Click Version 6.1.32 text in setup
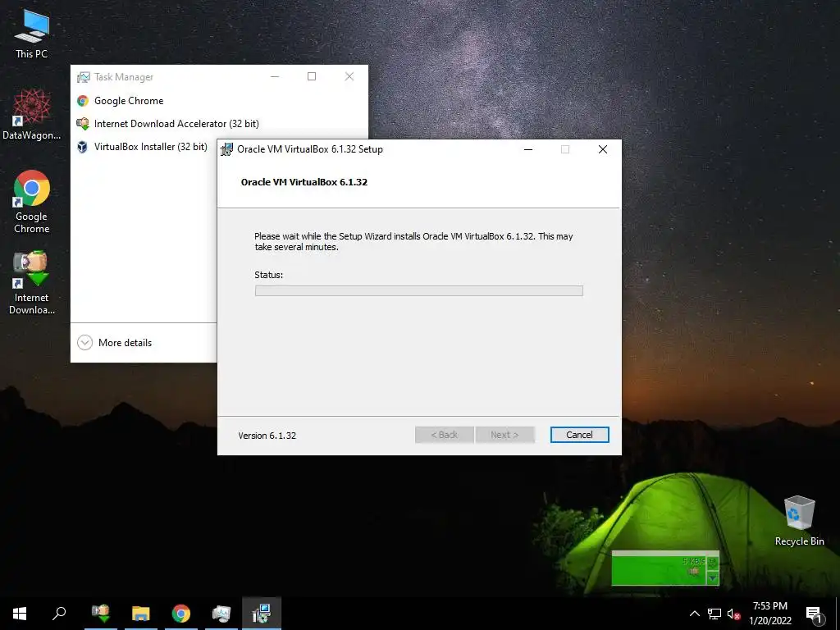Screen dimensions: 840x630 267,436
